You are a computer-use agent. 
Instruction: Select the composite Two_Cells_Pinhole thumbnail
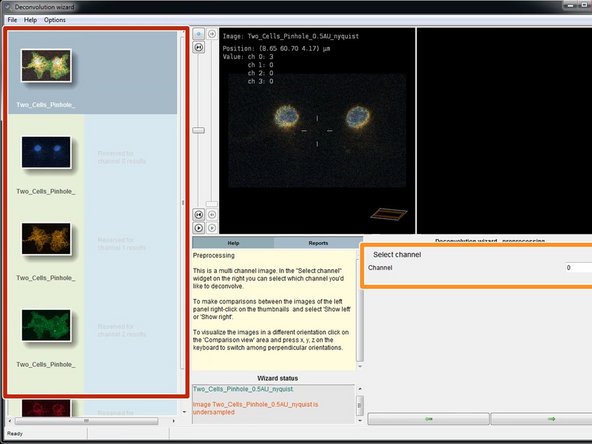coord(46,65)
